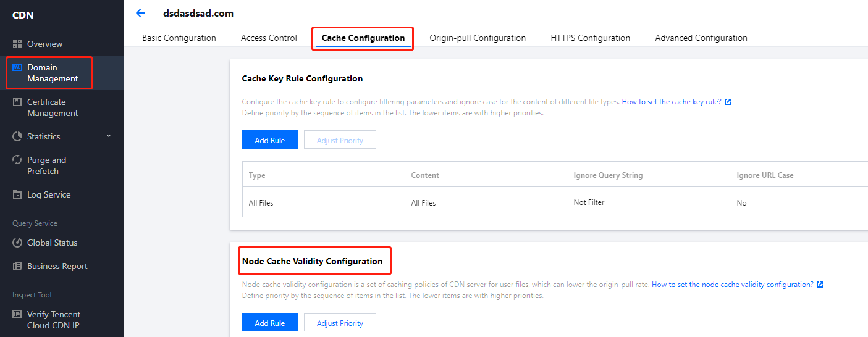868x337 pixels.
Task: Click the Business Report icon
Action: (17, 266)
